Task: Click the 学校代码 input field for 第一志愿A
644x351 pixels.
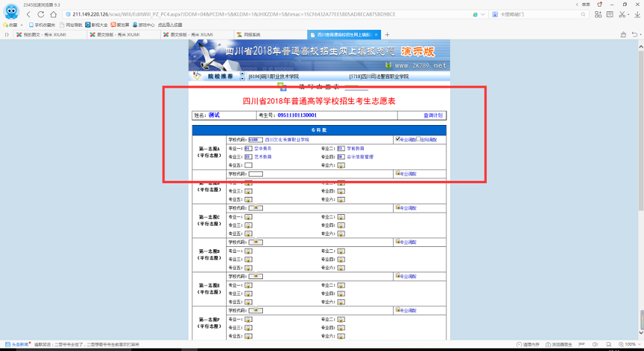Action: pos(255,139)
